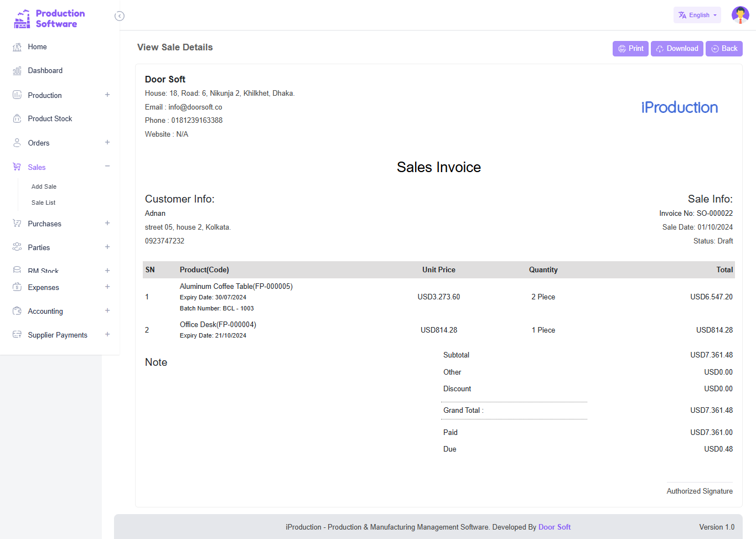Click the Accounting sidebar icon
Image resolution: width=756 pixels, height=539 pixels.
coord(17,310)
